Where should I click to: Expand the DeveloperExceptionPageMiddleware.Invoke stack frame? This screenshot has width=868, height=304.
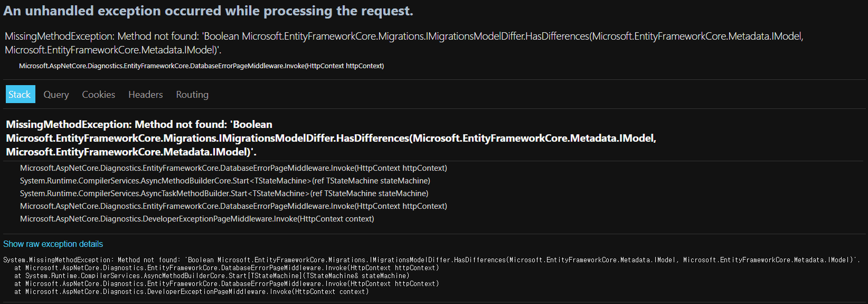coord(197,219)
